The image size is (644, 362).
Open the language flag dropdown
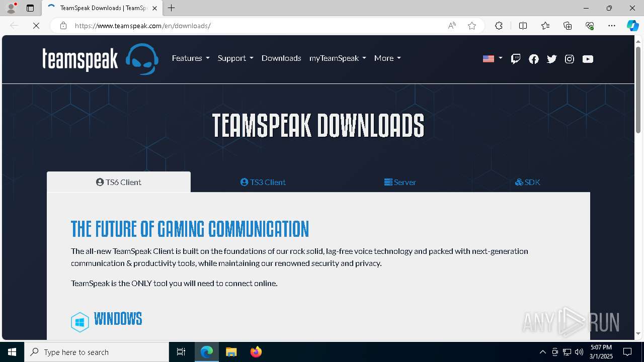[493, 59]
